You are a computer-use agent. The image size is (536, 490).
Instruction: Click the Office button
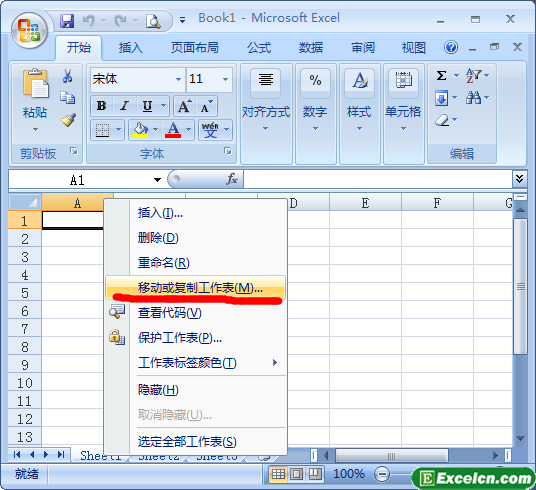click(29, 30)
